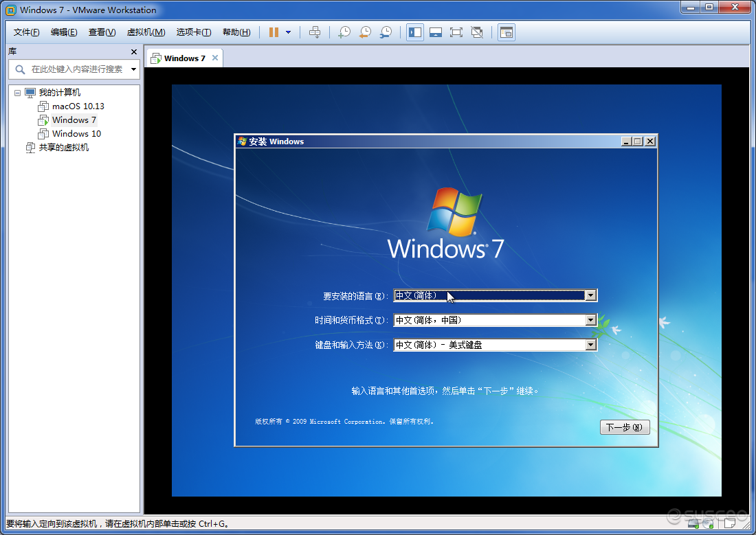The height and width of the screenshot is (535, 756).
Task: Open the power options arrow beside the pause icon
Action: (x=289, y=32)
